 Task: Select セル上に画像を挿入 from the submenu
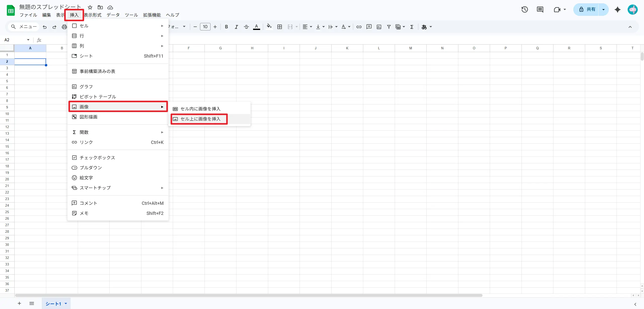(200, 119)
